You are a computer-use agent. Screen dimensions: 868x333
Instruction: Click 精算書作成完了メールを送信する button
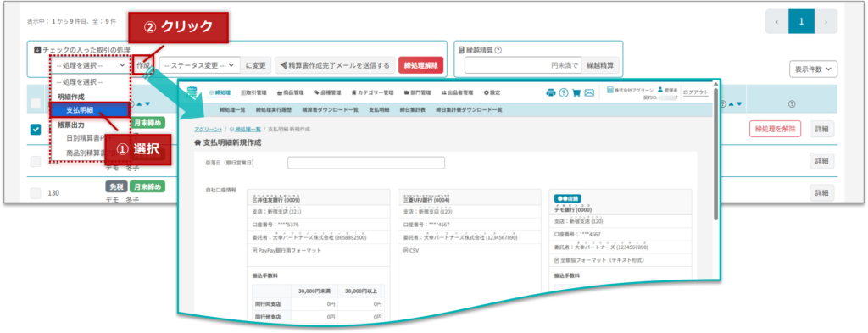[x=336, y=65]
